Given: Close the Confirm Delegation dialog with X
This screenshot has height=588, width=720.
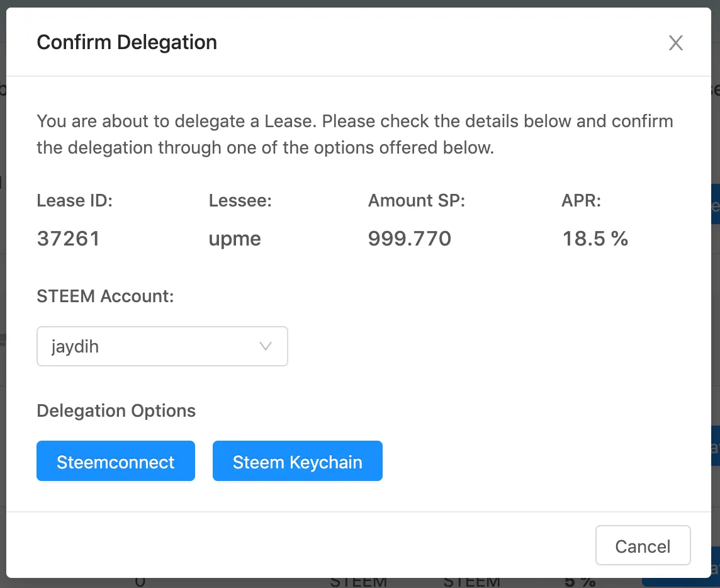Looking at the screenshot, I should click(x=675, y=43).
